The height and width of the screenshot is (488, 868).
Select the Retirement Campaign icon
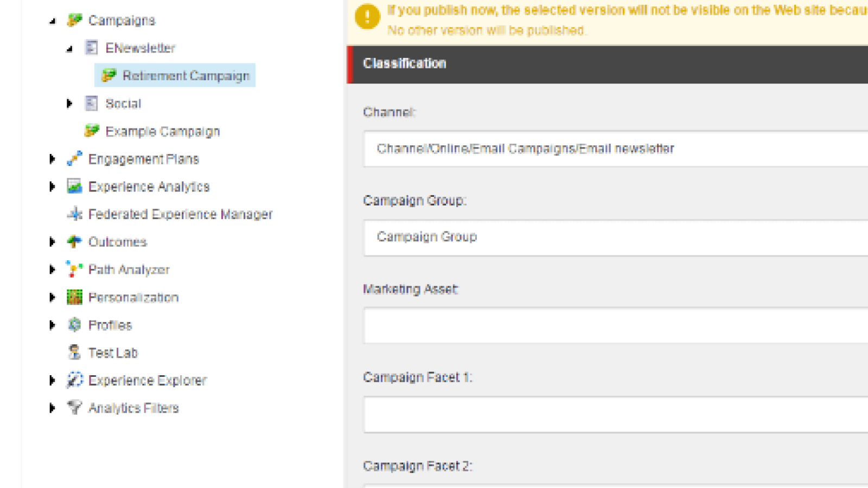pyautogui.click(x=110, y=75)
